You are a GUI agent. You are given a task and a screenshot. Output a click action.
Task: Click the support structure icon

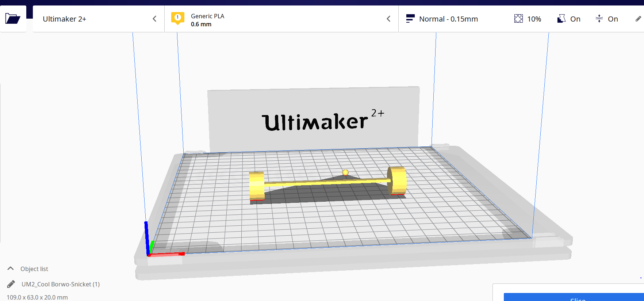[x=561, y=19]
